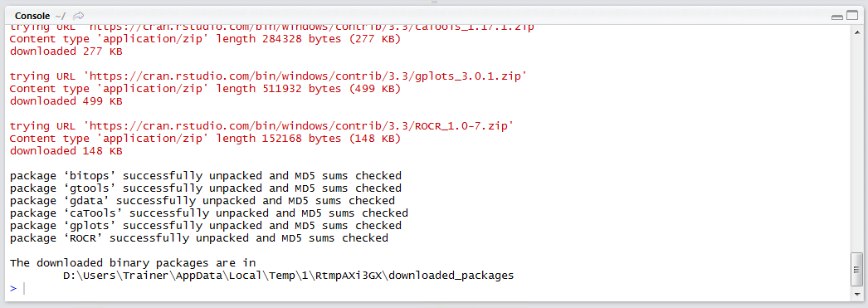Screen dimensions: 868x308
Task: Click the 'downloaded 499 KB' line
Action: (66, 101)
